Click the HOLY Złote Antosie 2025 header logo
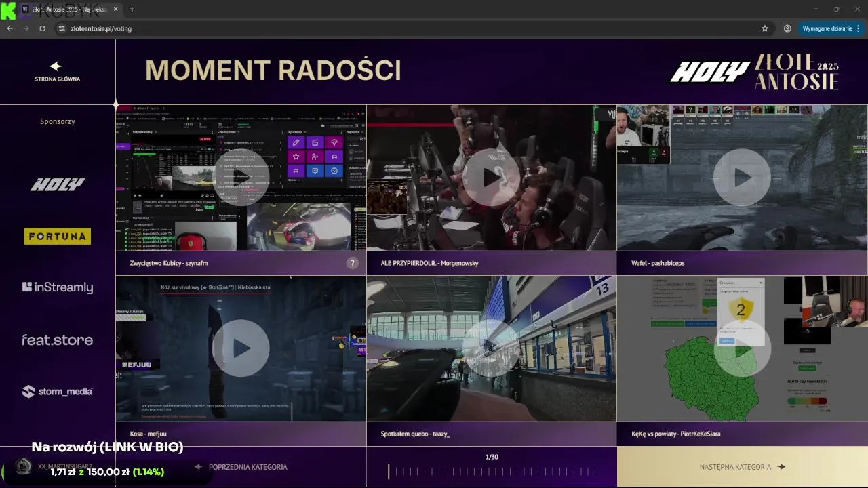This screenshot has height=488, width=868. (754, 72)
